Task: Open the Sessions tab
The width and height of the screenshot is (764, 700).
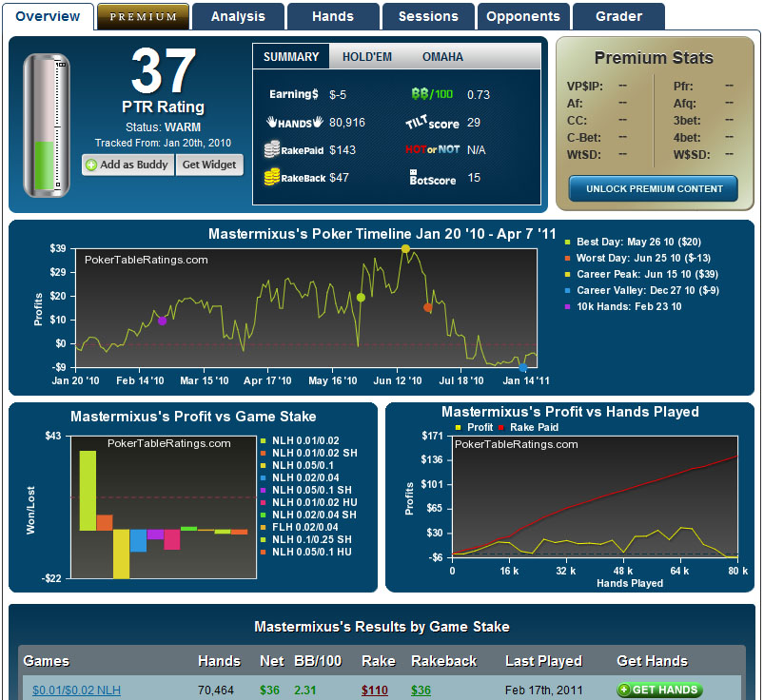Action: click(x=428, y=16)
